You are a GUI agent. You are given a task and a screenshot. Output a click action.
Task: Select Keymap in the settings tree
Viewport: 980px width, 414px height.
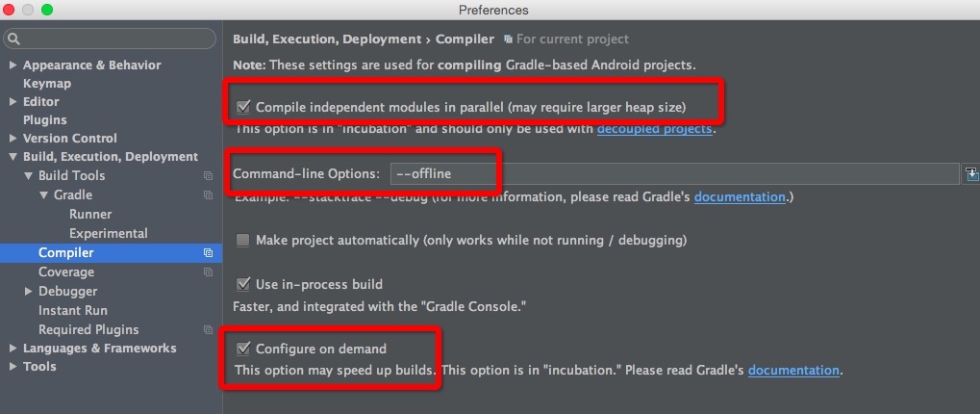(x=46, y=84)
